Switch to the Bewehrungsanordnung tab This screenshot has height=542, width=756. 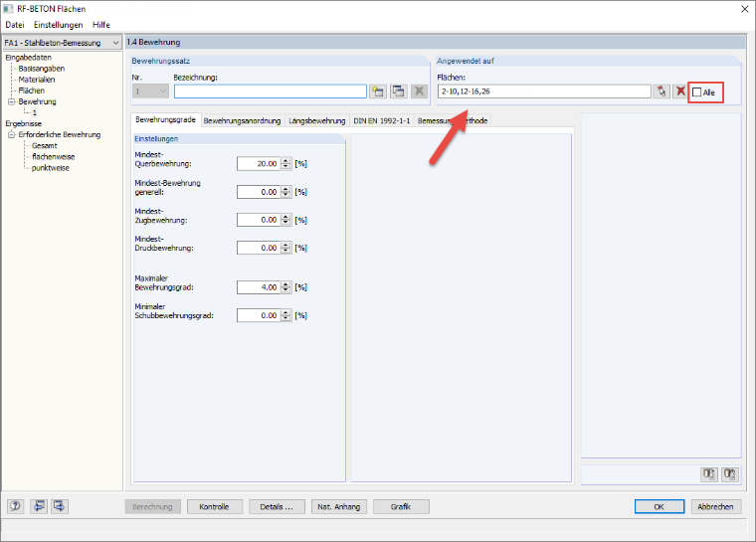(x=242, y=120)
